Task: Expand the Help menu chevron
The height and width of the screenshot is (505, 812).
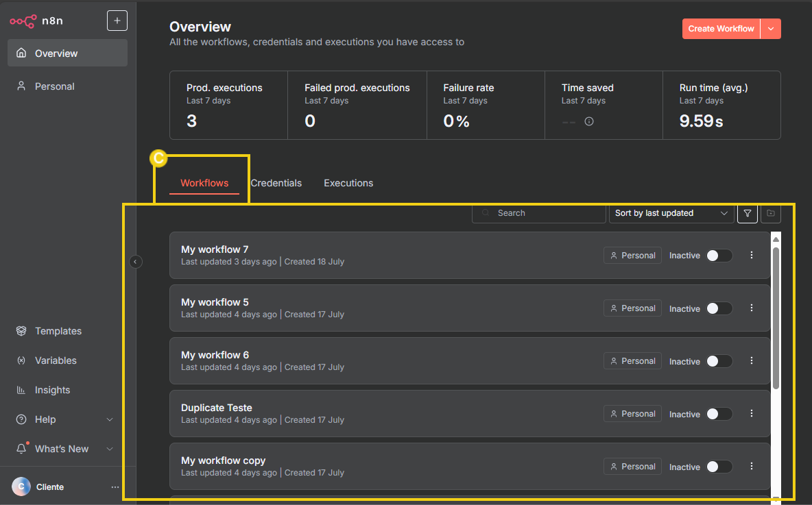Action: coord(110,419)
